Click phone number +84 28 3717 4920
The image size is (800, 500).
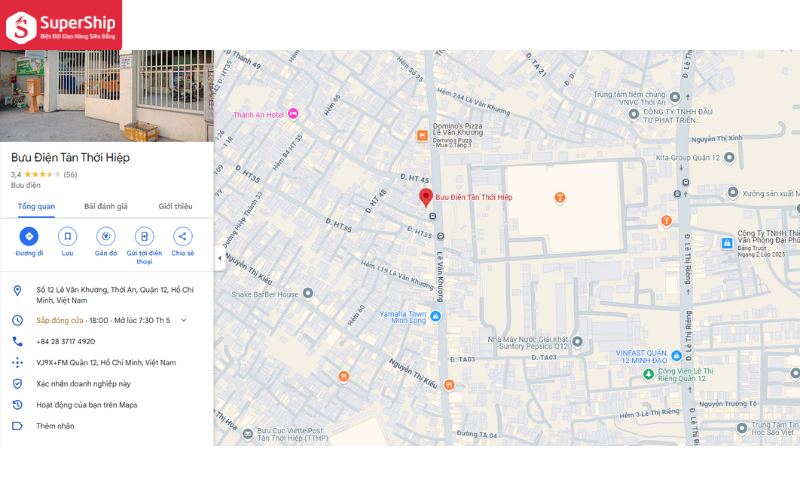tap(65, 341)
